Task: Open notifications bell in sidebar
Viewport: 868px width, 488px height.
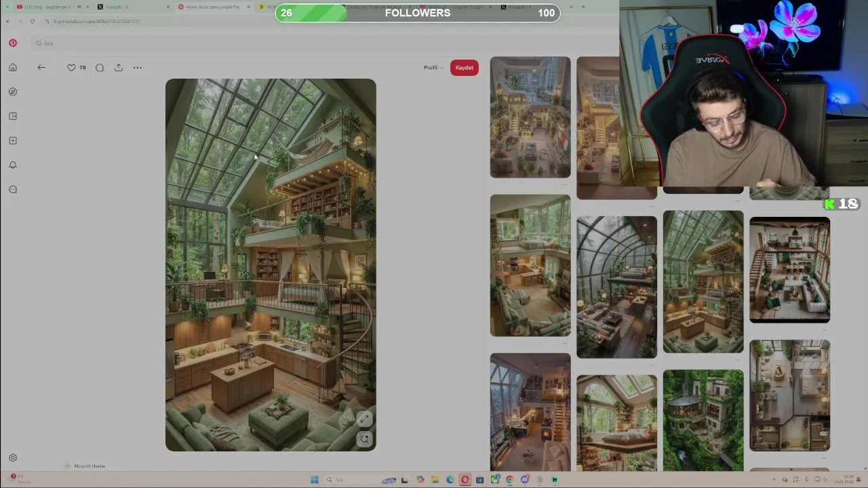Action: coord(13,165)
